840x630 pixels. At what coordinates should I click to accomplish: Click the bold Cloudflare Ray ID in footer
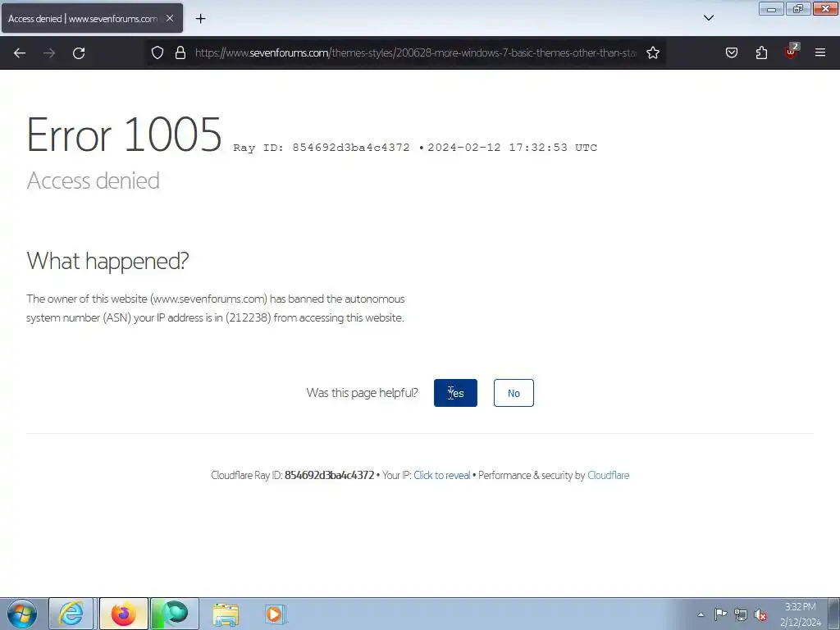coord(329,475)
